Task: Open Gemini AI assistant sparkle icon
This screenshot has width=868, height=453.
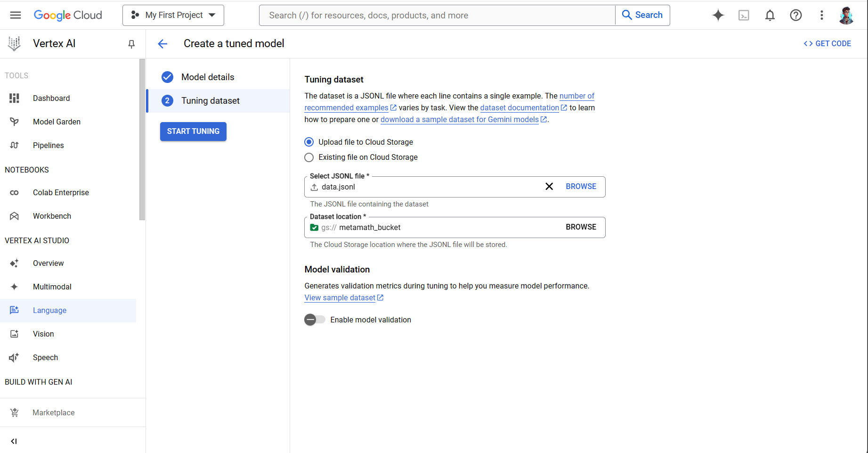Action: 718,15
